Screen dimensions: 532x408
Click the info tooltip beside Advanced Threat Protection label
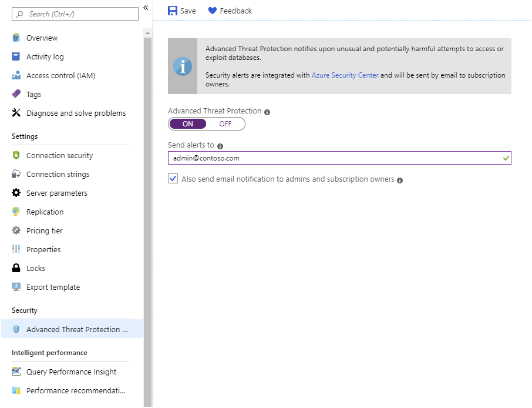coord(267,112)
